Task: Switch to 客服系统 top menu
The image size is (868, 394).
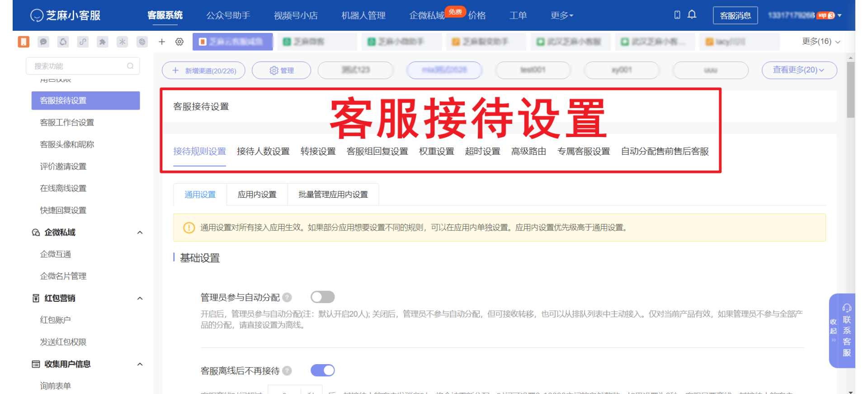Action: (165, 15)
